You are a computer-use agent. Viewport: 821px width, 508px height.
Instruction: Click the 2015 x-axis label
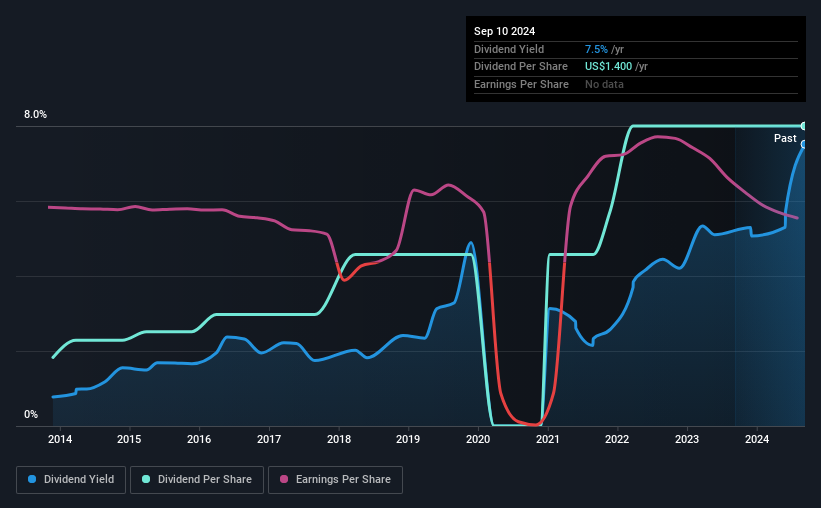(129, 439)
